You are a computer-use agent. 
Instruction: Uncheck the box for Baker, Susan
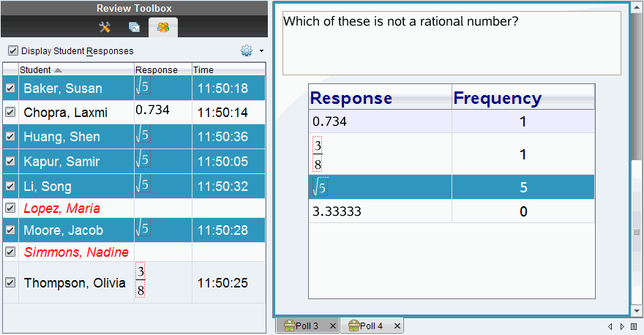click(10, 89)
